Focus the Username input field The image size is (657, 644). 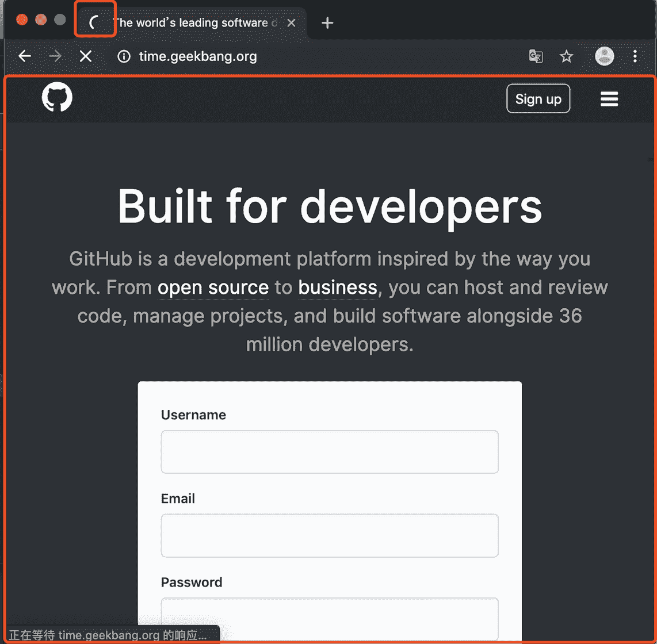(x=330, y=452)
